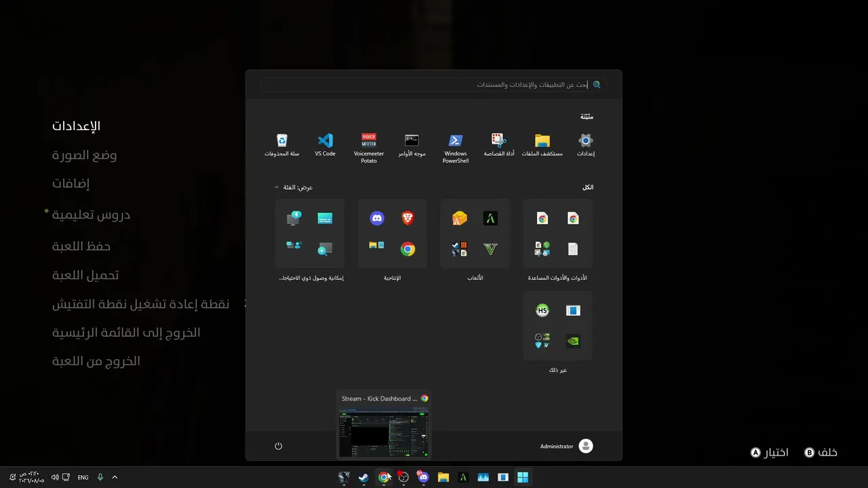Open Discord from the taskbar
The image size is (868, 488).
pyautogui.click(x=423, y=477)
